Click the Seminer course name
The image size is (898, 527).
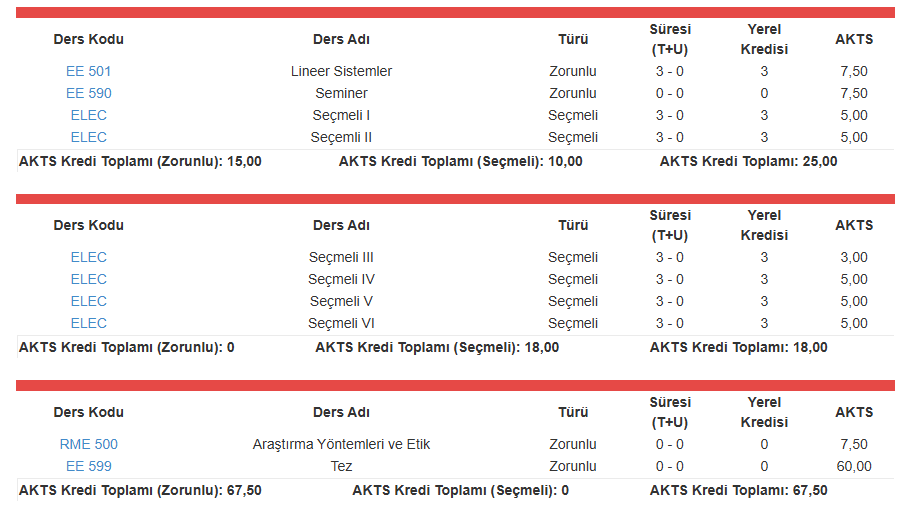point(341,93)
